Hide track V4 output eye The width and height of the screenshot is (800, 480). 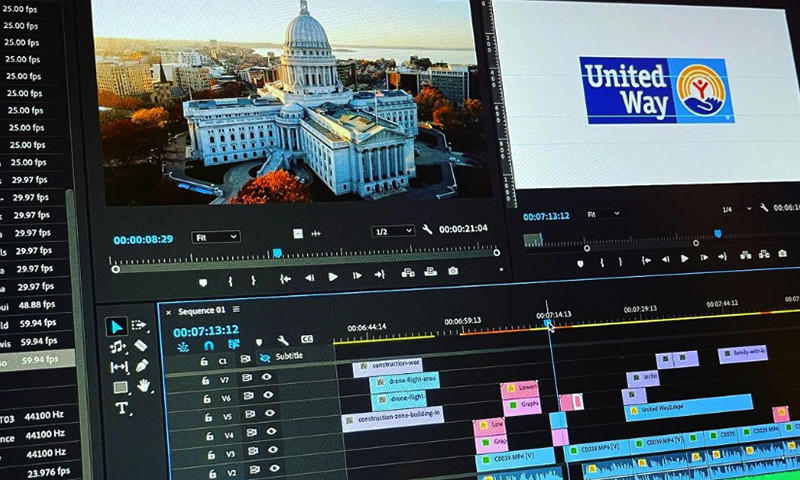[x=271, y=432]
